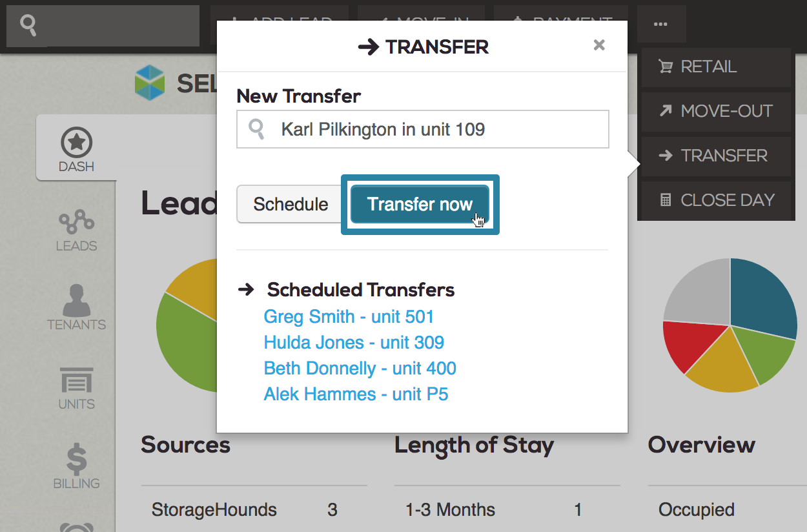Click the magnifier icon in top search
Image resolution: width=807 pixels, height=532 pixels.
point(29,26)
